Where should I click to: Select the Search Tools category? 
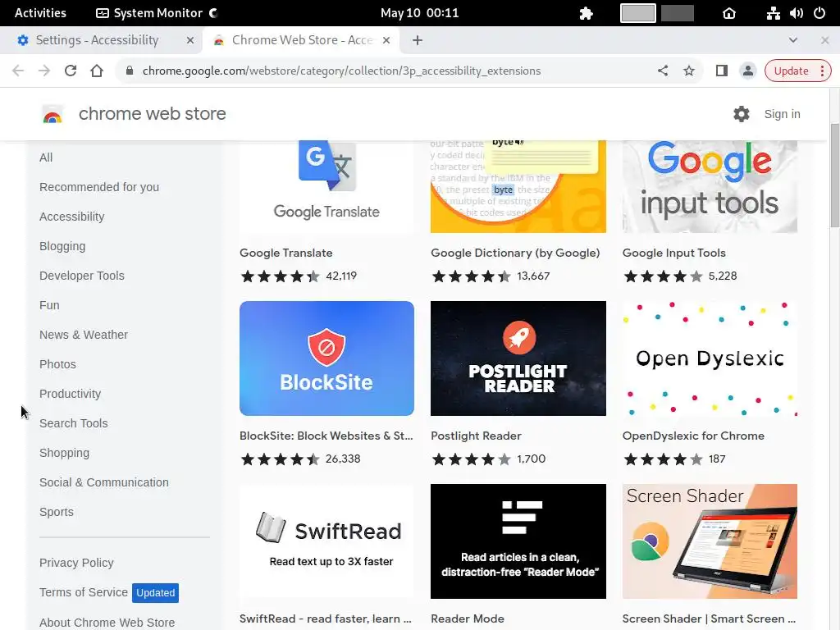point(73,423)
